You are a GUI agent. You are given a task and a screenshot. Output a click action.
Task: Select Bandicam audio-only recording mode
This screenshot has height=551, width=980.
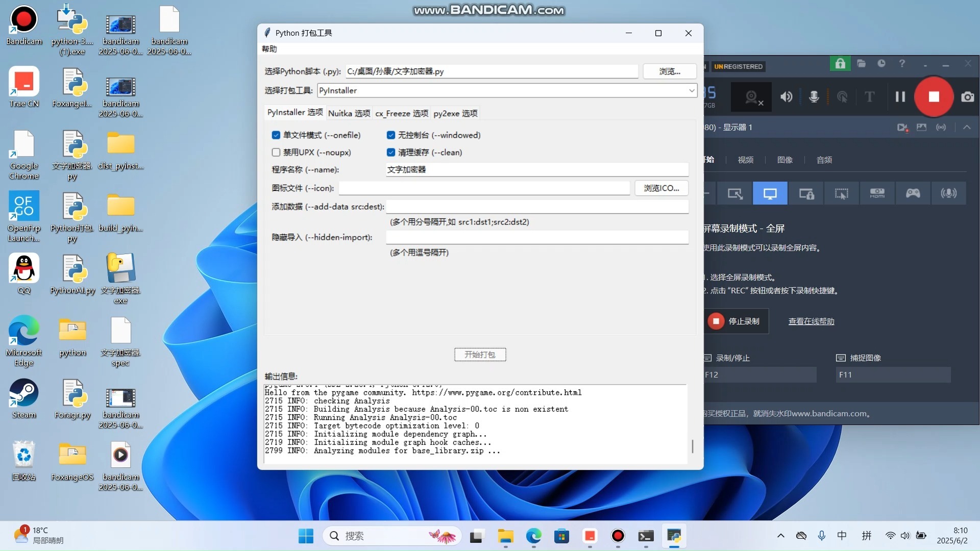coord(948,193)
